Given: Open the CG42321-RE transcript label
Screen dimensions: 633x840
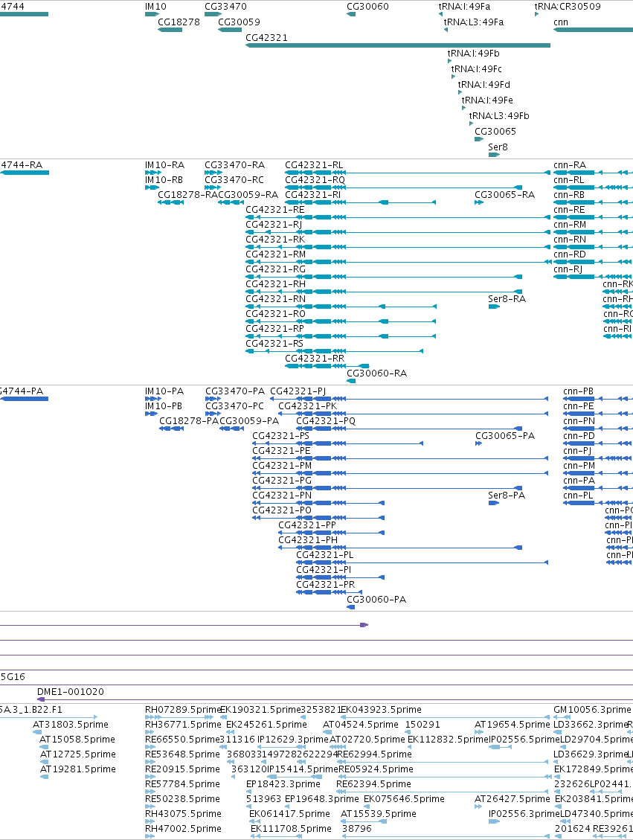Looking at the screenshot, I should click(x=275, y=210).
